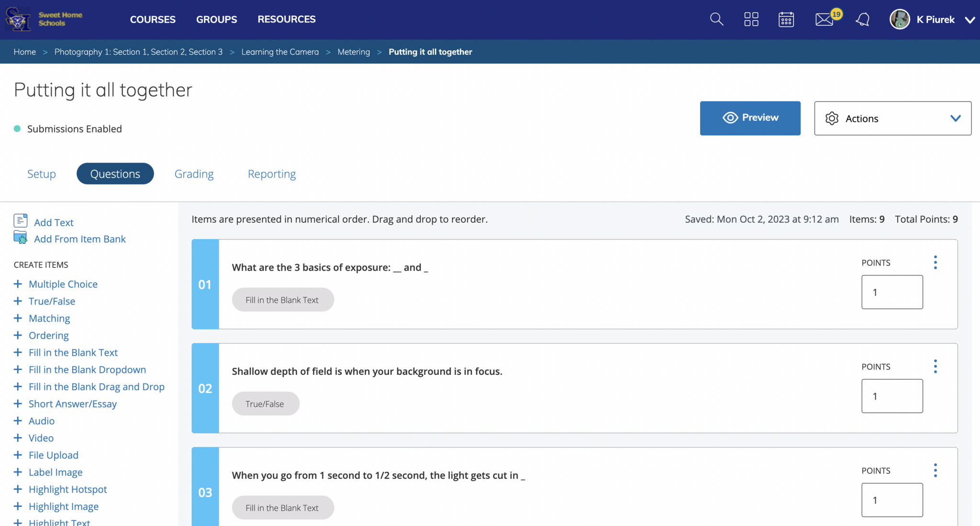This screenshot has width=980, height=526.
Task: Click Add From Item Bank icon
Action: click(x=21, y=238)
